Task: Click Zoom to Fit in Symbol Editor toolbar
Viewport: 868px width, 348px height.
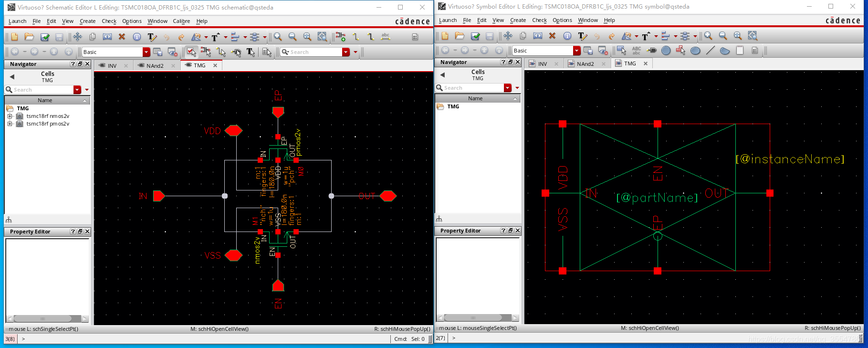Action: point(738,36)
